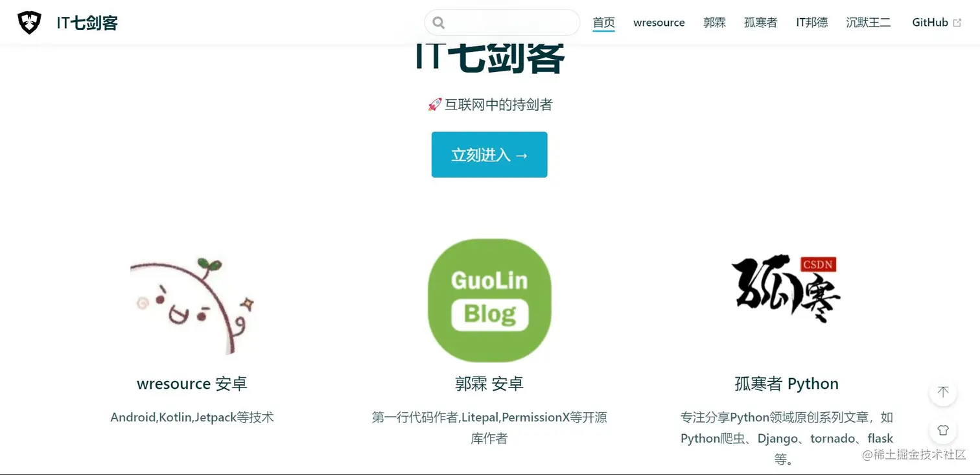Go to the 首页 nav item
Screen dimensions: 980x475
tap(603, 23)
